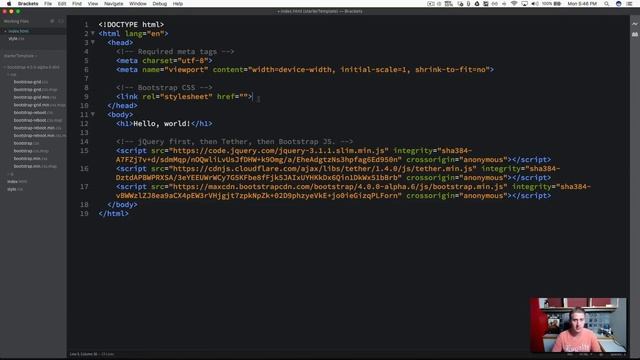Open the AirPlay display icon
Screen dimensions: 640x360
click(524, 4)
